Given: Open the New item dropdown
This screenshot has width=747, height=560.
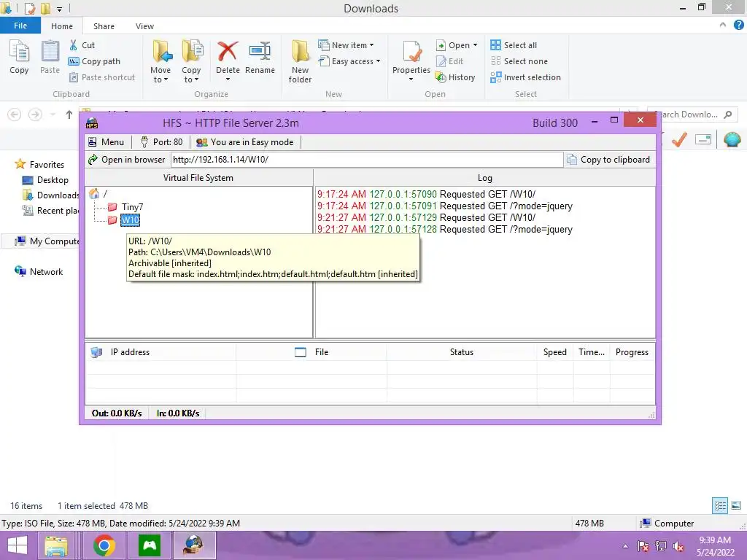Looking at the screenshot, I should pyautogui.click(x=347, y=45).
